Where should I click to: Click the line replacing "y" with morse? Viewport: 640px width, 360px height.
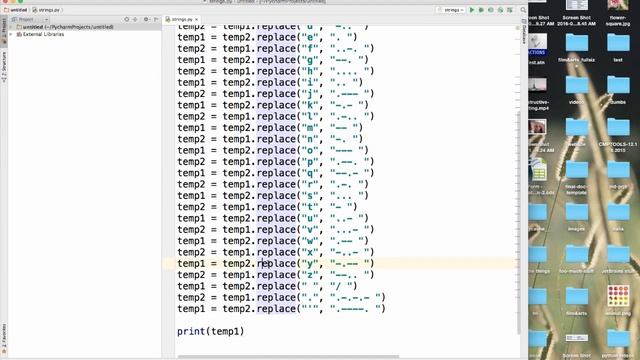pos(276,263)
